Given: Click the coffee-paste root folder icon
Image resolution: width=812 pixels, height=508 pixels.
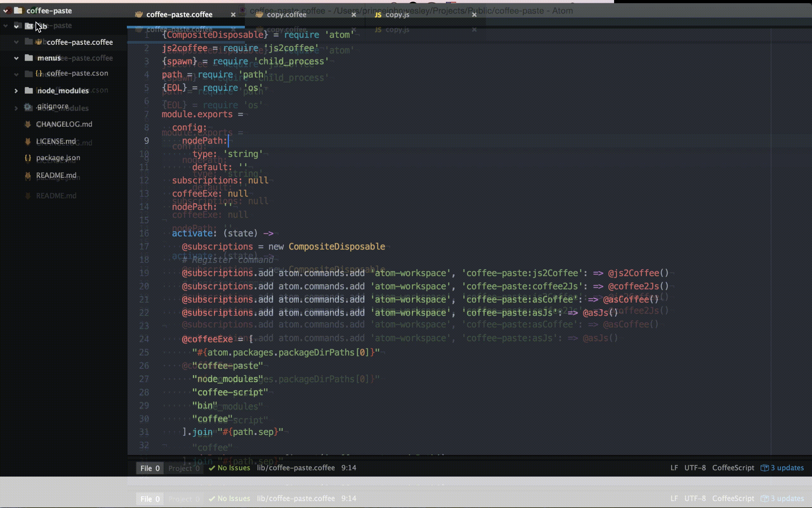Looking at the screenshot, I should 18,10.
